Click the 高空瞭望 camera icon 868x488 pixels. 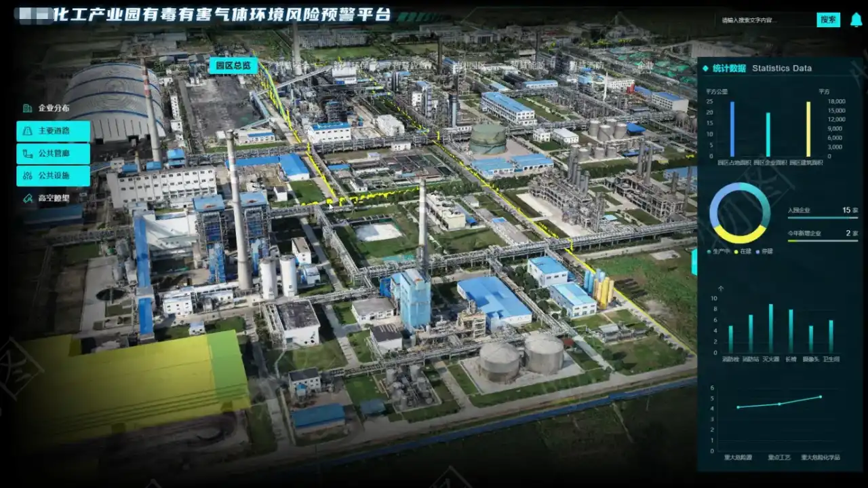[x=27, y=198]
